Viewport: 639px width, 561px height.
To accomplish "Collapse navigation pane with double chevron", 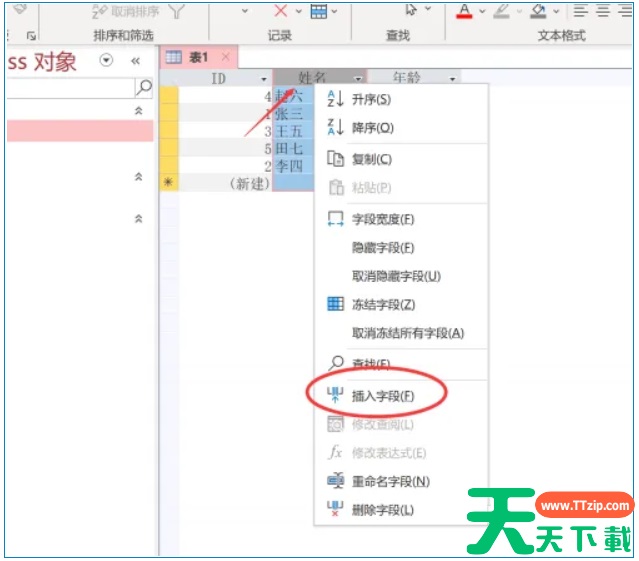I will click(x=135, y=61).
